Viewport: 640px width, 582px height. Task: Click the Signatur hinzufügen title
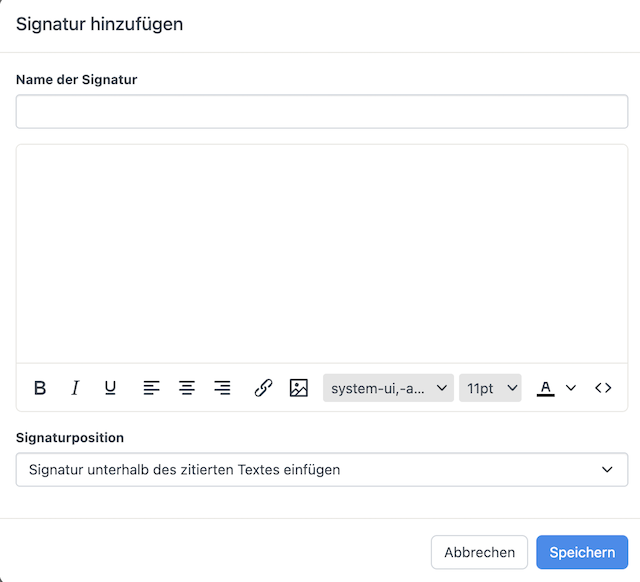coord(99,24)
